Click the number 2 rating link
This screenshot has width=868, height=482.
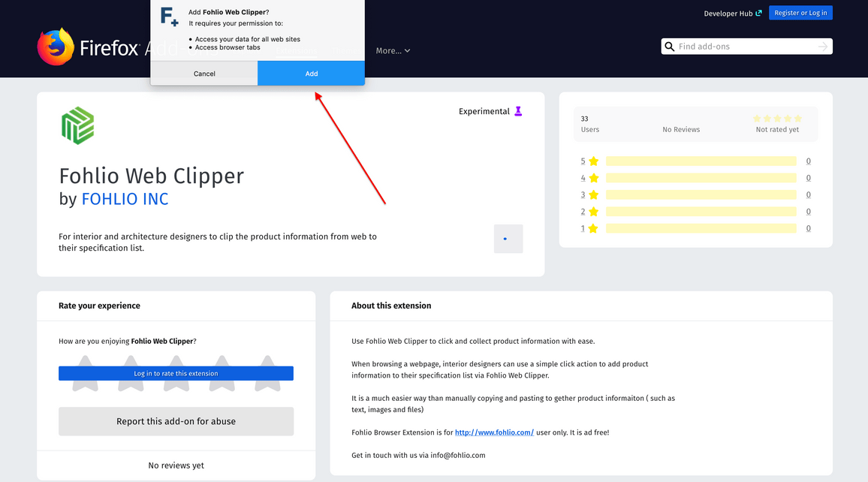[x=583, y=212]
